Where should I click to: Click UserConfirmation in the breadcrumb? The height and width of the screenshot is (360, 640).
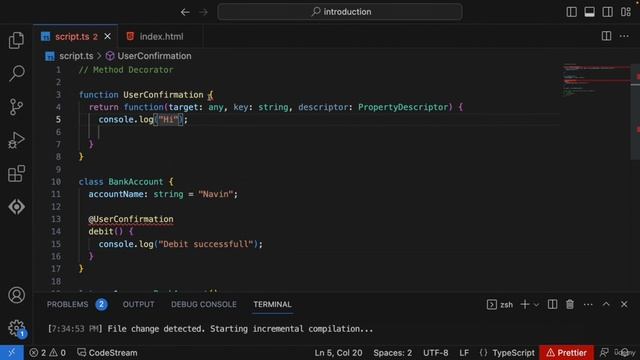pyautogui.click(x=154, y=56)
